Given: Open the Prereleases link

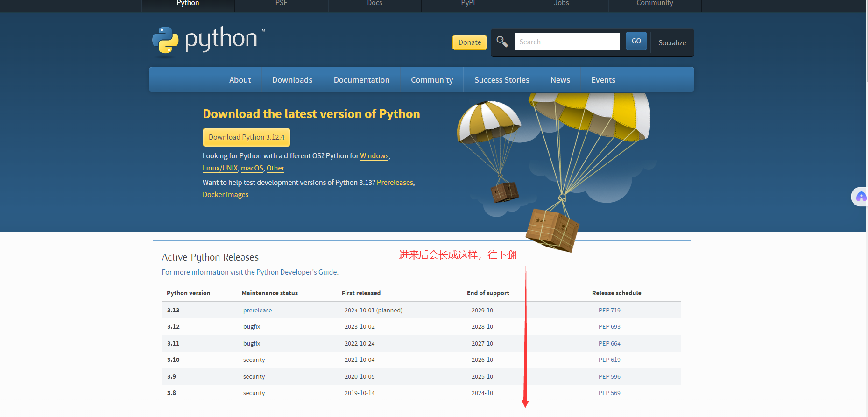Looking at the screenshot, I should click(x=395, y=183).
